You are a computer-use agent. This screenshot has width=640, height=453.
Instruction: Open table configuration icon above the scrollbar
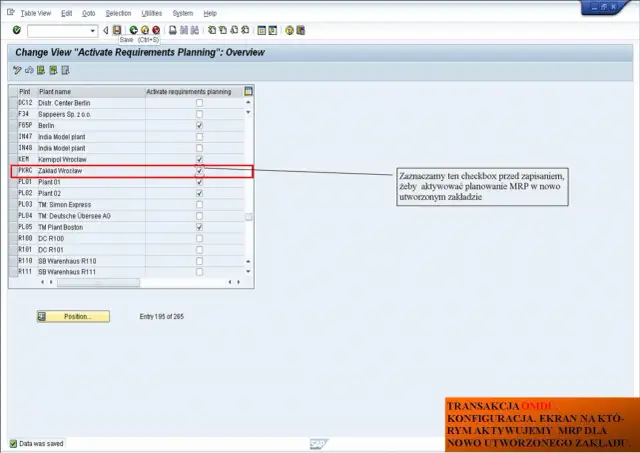coord(249,91)
